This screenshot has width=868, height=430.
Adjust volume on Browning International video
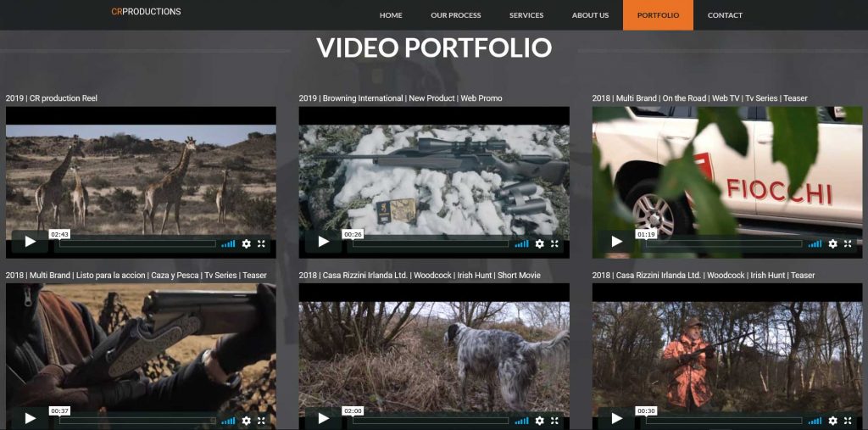click(x=521, y=243)
